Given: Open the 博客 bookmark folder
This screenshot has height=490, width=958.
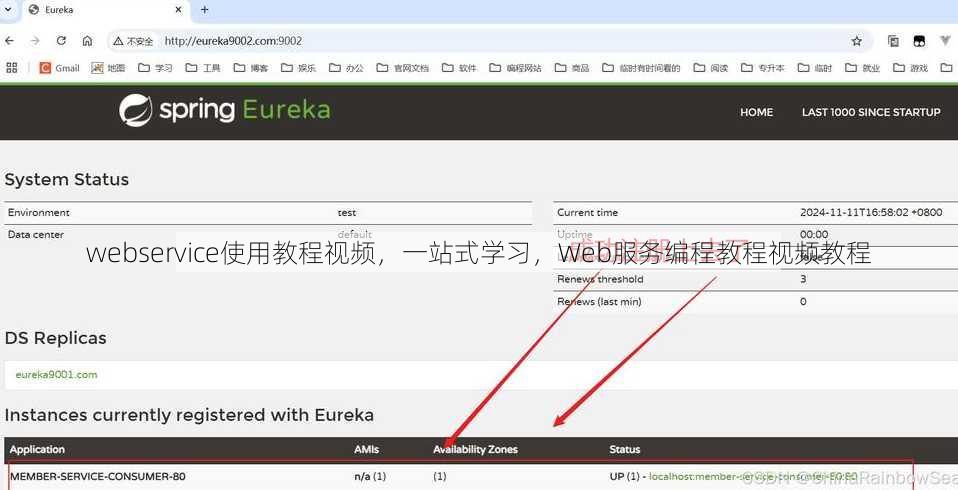Looking at the screenshot, I should (250, 68).
